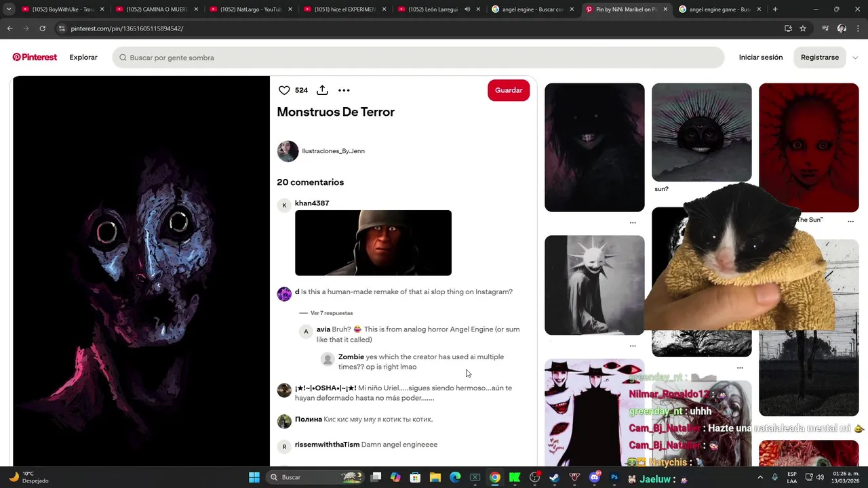This screenshot has height=488, width=868.
Task: Open Copilot from taskbar
Action: [x=395, y=477]
